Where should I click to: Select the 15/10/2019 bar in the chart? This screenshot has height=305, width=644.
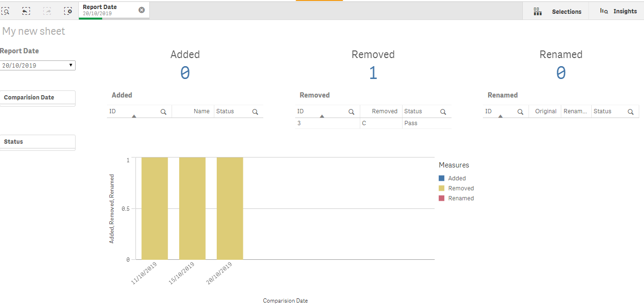(192, 208)
